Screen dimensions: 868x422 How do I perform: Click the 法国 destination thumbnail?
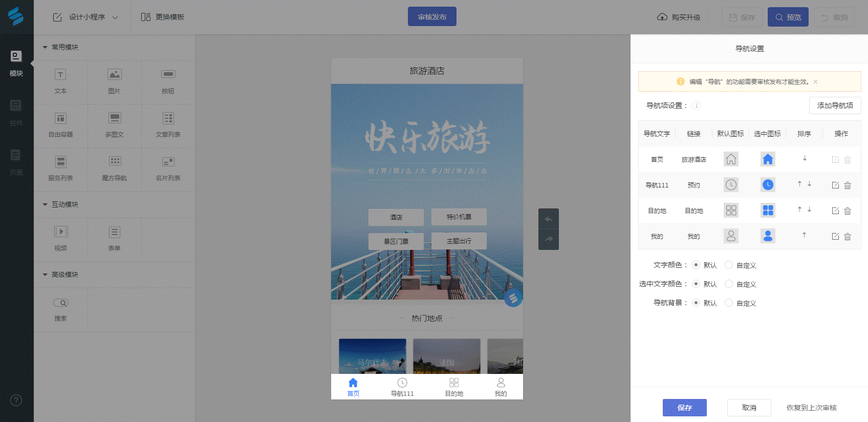(x=447, y=356)
